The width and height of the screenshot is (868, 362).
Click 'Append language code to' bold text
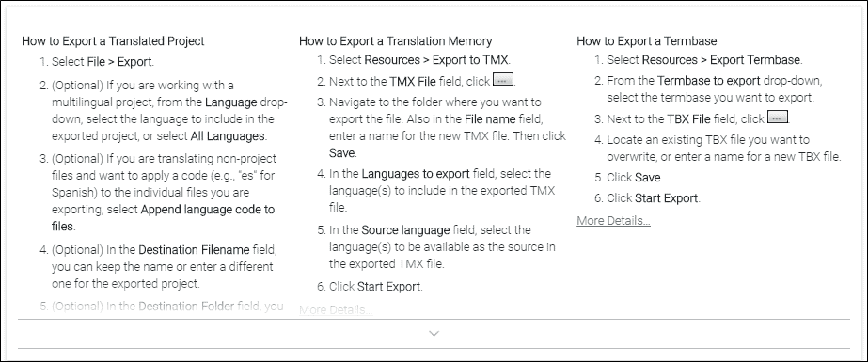pyautogui.click(x=208, y=210)
